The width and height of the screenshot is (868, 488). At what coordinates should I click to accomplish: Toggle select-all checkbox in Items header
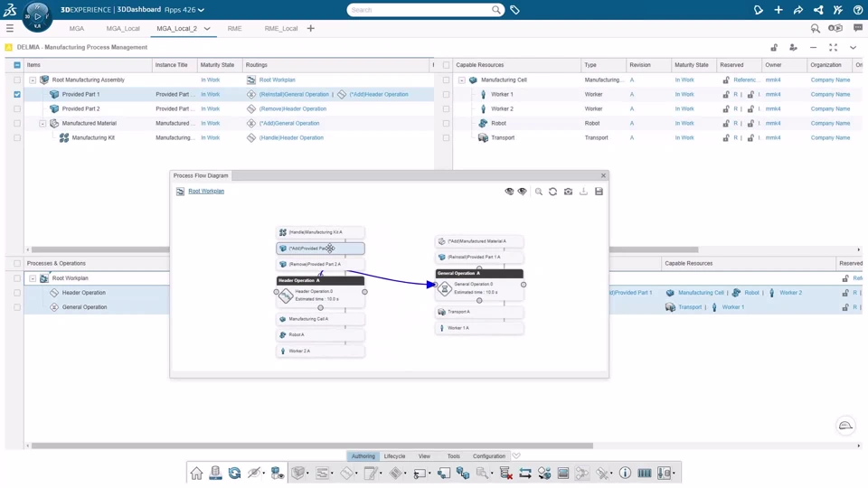17,65
